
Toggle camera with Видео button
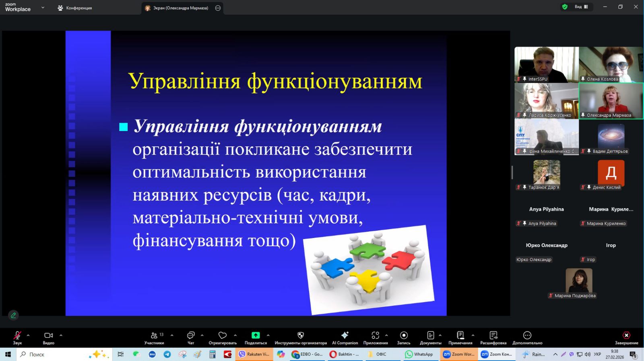(x=48, y=336)
